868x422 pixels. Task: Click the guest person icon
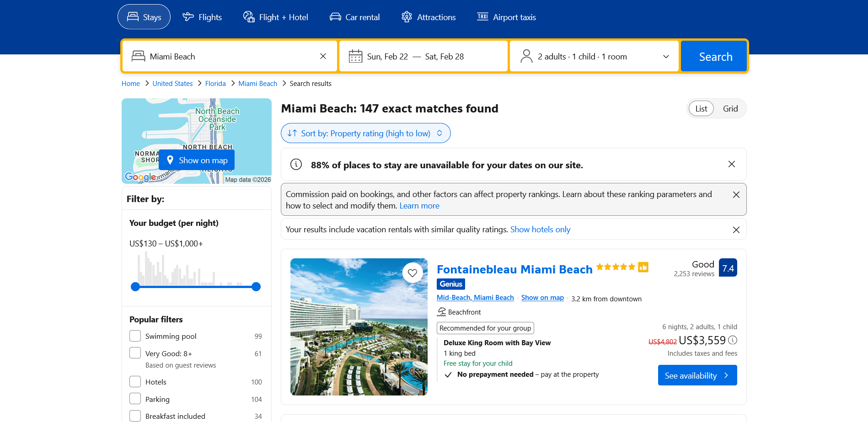526,56
